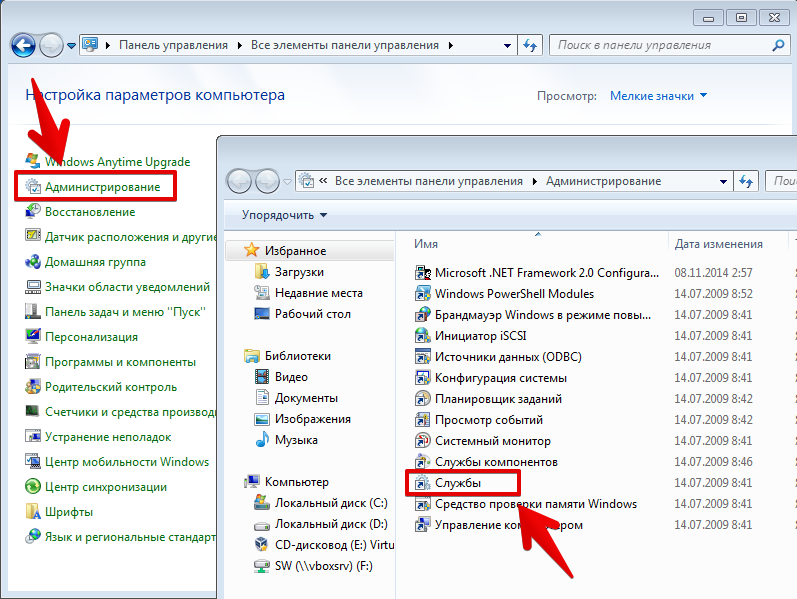Open Администрирование icon in Control Panel
This screenshot has width=797, height=599.
coord(33,187)
